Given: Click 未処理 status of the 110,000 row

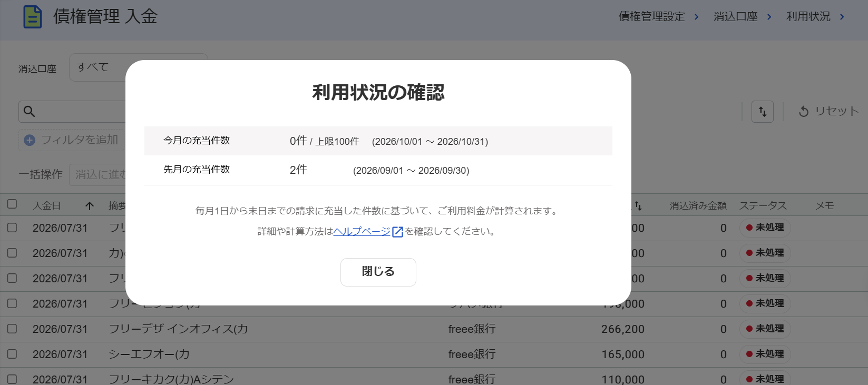Looking at the screenshot, I should (x=765, y=379).
